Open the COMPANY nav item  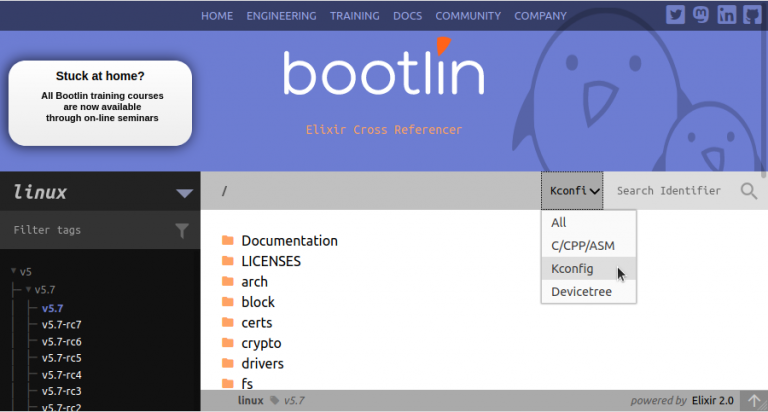click(x=540, y=16)
